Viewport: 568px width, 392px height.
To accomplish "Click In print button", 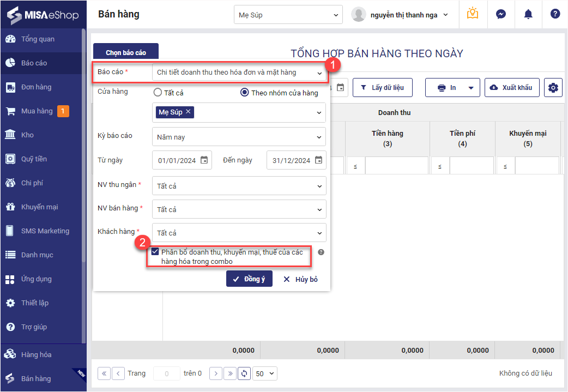I will click(448, 88).
